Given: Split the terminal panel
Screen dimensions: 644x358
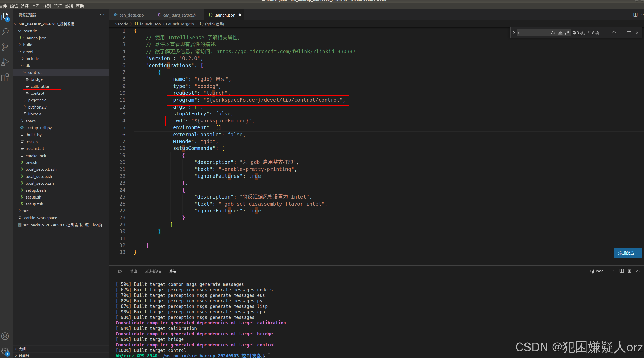Looking at the screenshot, I should coord(621,271).
